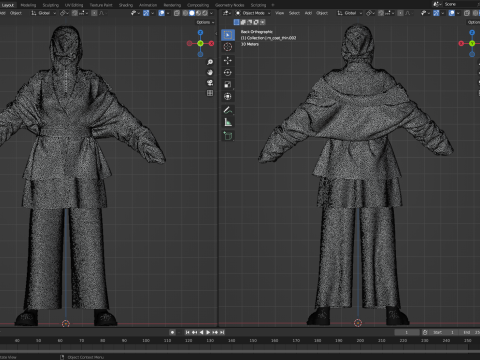Open View menu in right viewport header
Image resolution: width=480 pixels, height=360 pixels.
click(279, 13)
